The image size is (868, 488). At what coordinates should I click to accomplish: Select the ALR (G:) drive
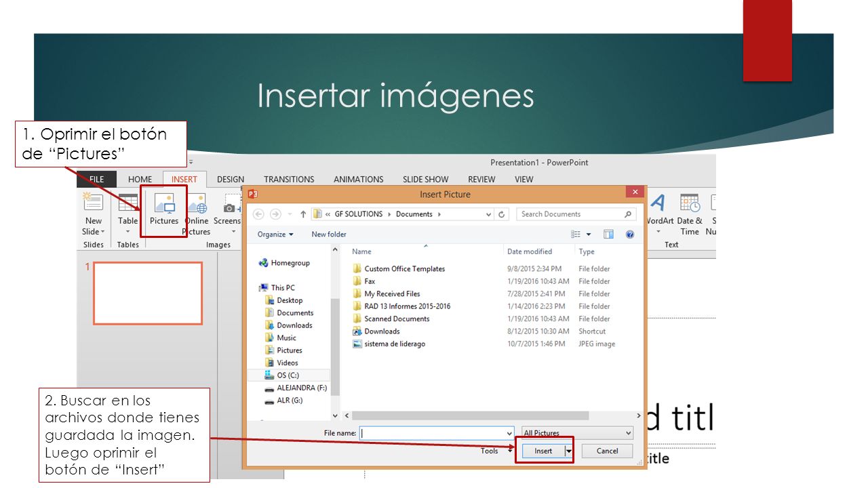click(x=290, y=401)
